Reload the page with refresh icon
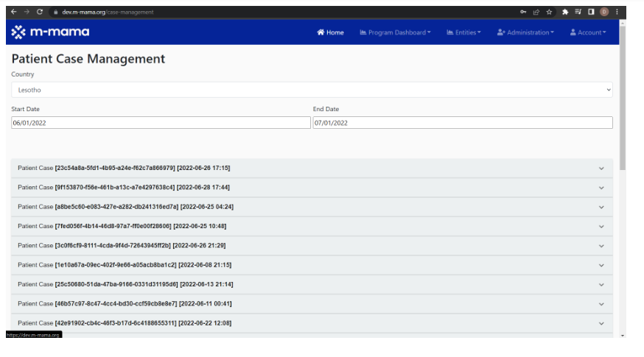 [x=40, y=12]
